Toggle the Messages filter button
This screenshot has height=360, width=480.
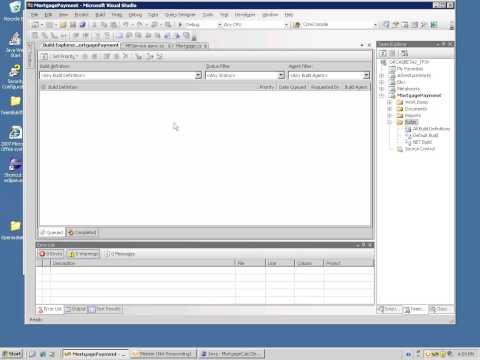coord(120,254)
